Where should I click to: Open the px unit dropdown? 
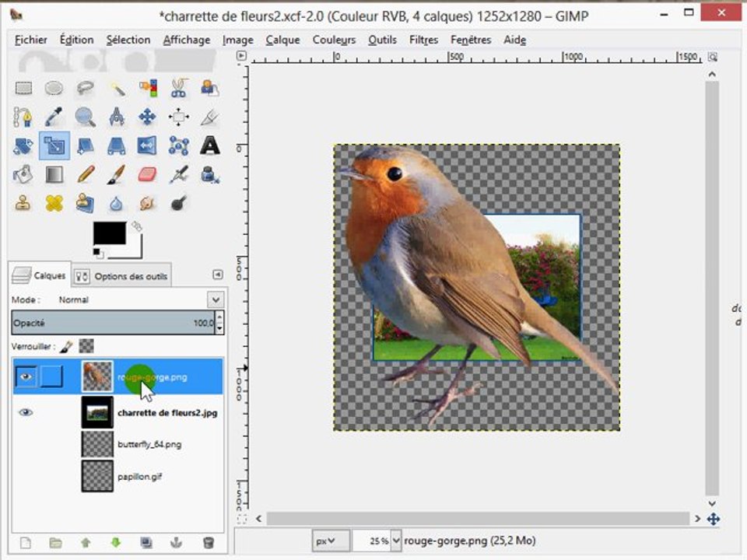click(331, 541)
